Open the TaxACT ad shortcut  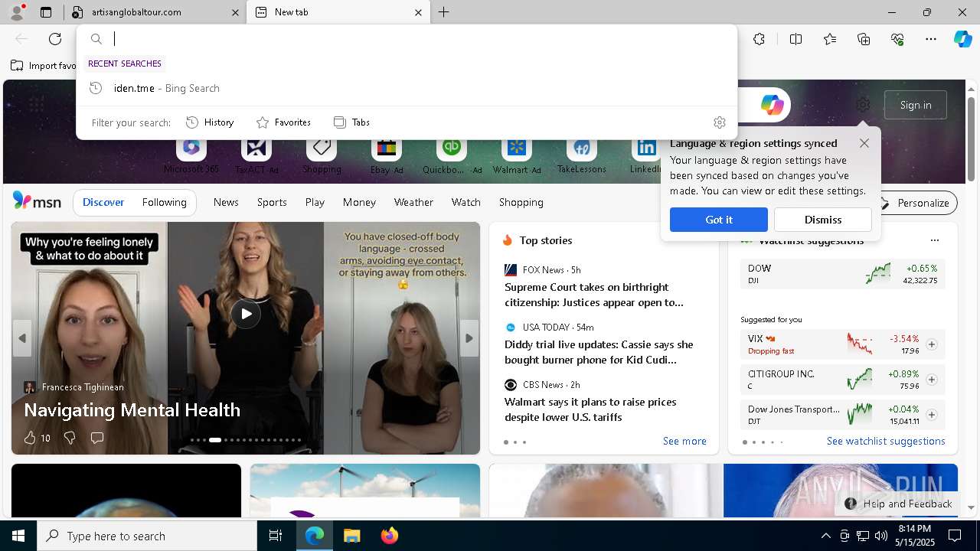click(x=256, y=155)
